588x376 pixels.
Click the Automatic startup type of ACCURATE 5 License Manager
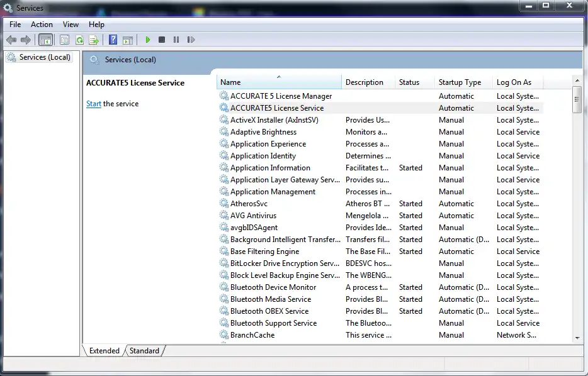point(456,96)
